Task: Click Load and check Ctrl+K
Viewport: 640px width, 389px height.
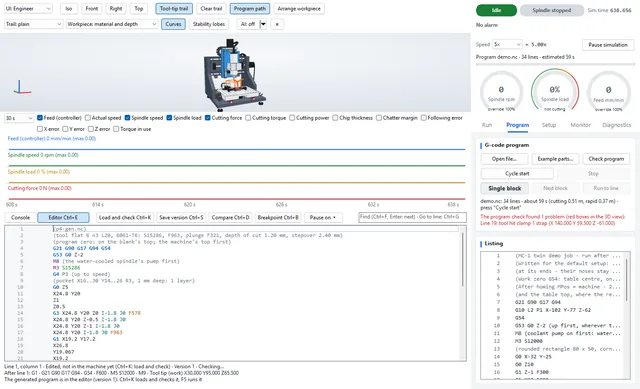Action: tap(125, 218)
